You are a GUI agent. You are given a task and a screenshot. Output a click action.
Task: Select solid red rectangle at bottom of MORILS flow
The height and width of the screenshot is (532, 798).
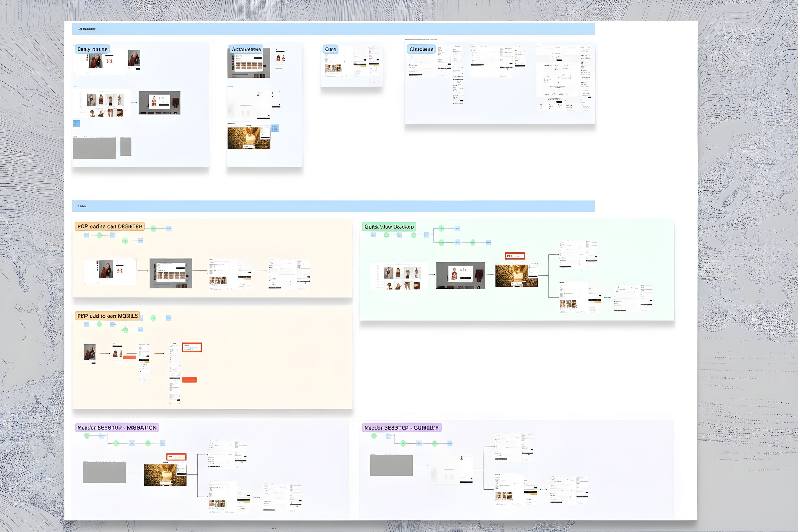189,380
